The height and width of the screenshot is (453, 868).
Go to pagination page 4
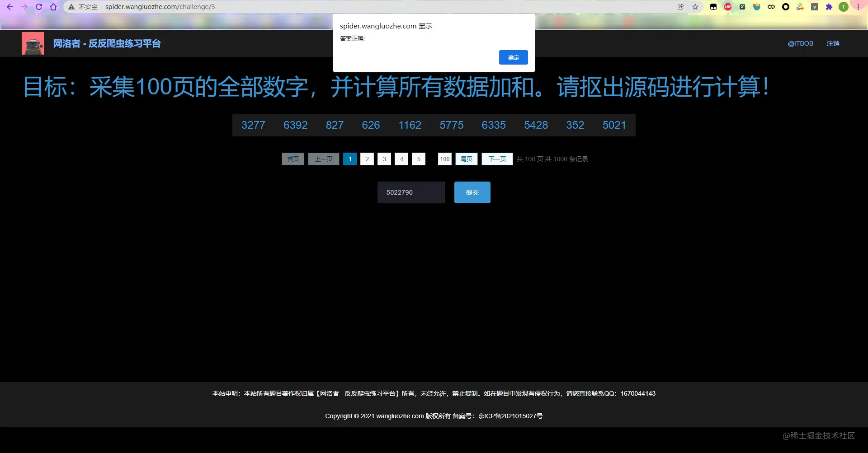click(x=401, y=159)
